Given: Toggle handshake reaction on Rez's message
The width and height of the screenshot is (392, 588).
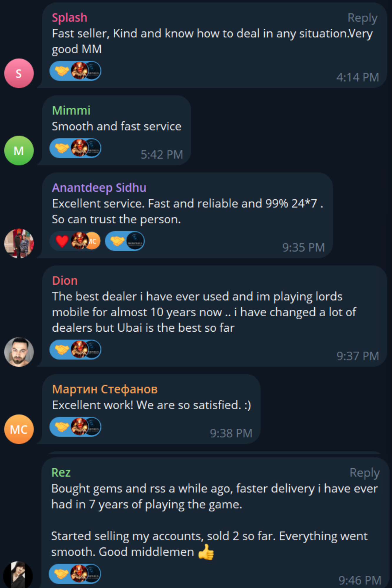Looking at the screenshot, I should point(61,574).
